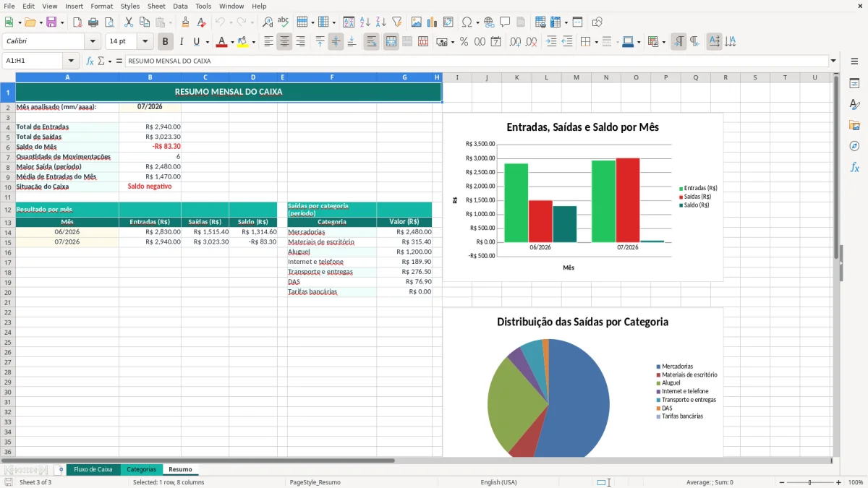Click zoom in plus button
This screenshot has height=488, width=868.
coord(838,482)
